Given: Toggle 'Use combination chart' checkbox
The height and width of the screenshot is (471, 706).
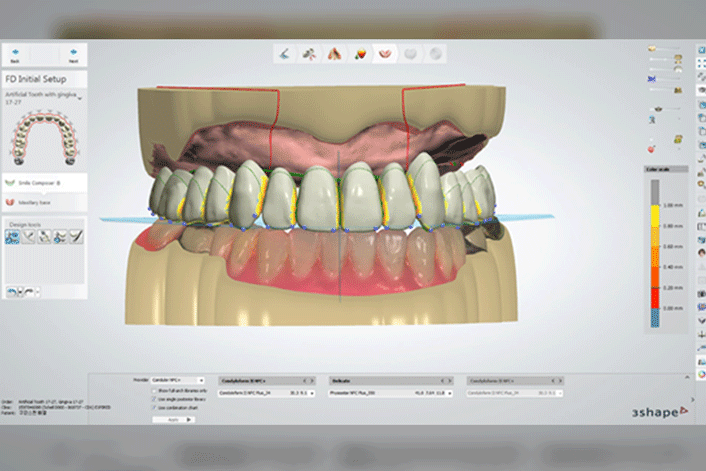Looking at the screenshot, I should (154, 407).
